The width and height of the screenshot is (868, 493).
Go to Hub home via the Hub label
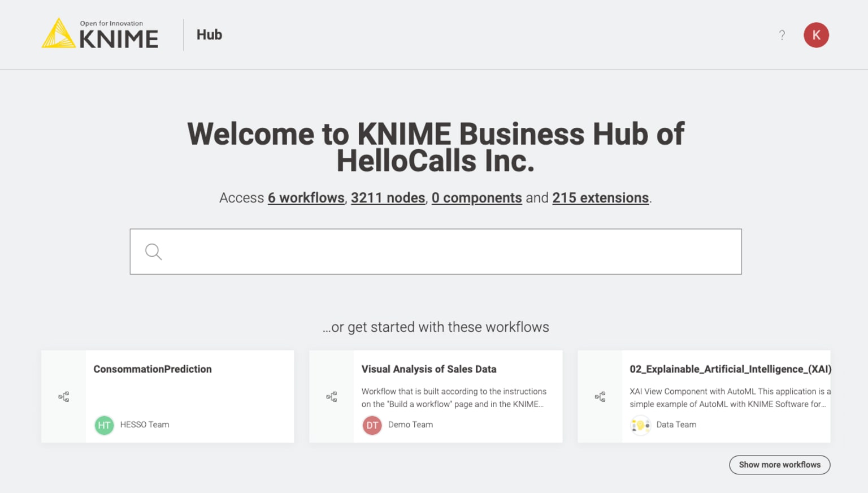[209, 34]
